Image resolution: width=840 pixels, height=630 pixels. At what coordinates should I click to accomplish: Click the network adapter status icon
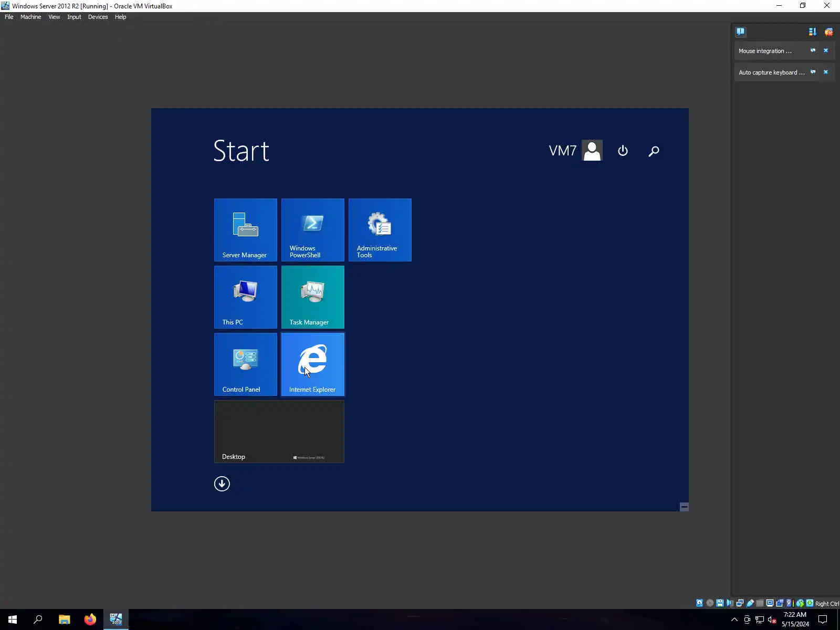tap(740, 603)
